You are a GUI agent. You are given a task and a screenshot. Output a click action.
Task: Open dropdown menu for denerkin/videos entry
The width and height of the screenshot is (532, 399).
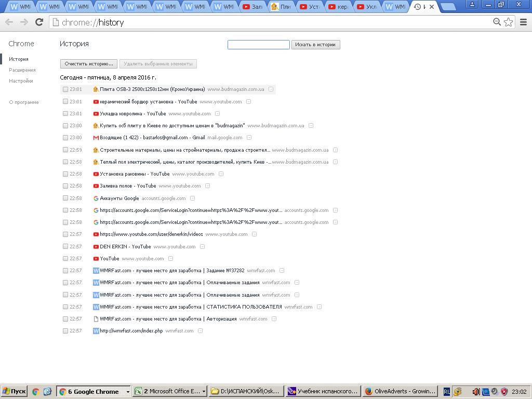pos(254,234)
